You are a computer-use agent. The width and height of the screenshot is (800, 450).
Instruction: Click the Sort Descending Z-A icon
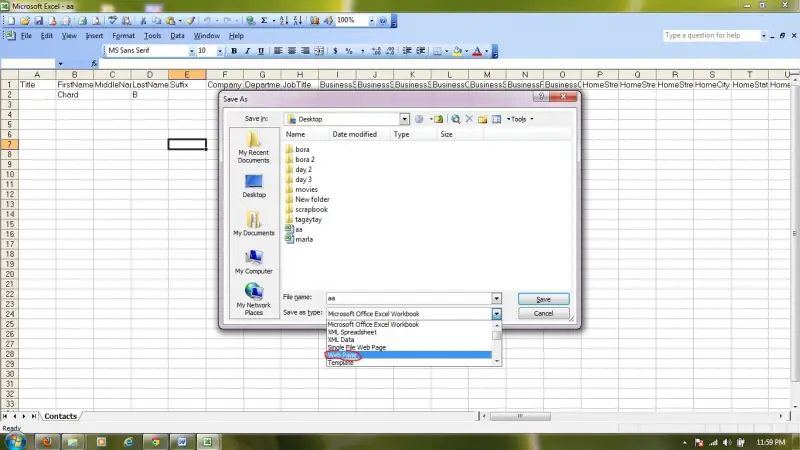click(297, 20)
